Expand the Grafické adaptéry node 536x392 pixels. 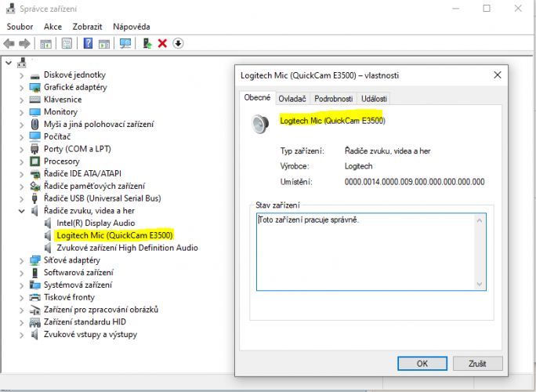(21, 88)
